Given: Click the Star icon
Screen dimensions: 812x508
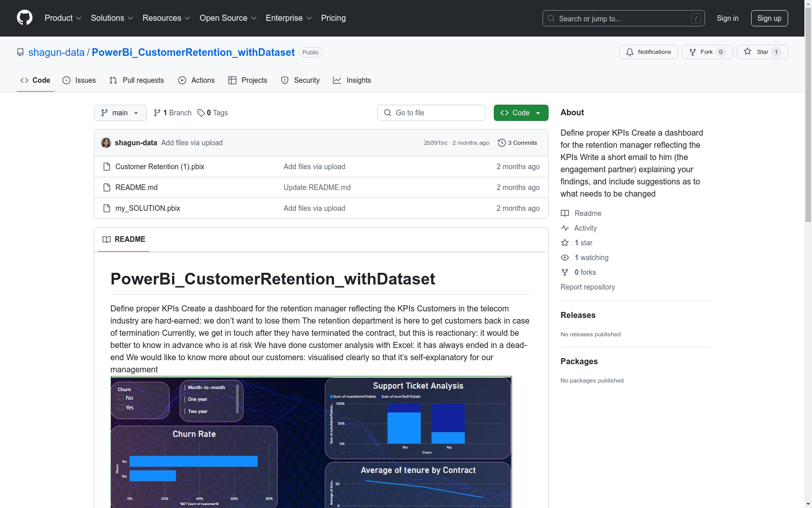Looking at the screenshot, I should (748, 52).
